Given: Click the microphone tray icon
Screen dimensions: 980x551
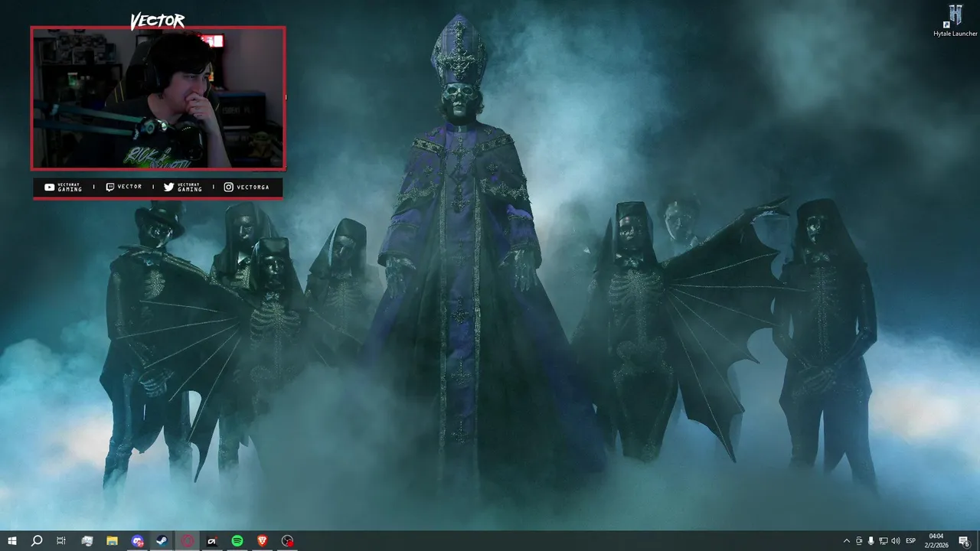Looking at the screenshot, I should (871, 541).
